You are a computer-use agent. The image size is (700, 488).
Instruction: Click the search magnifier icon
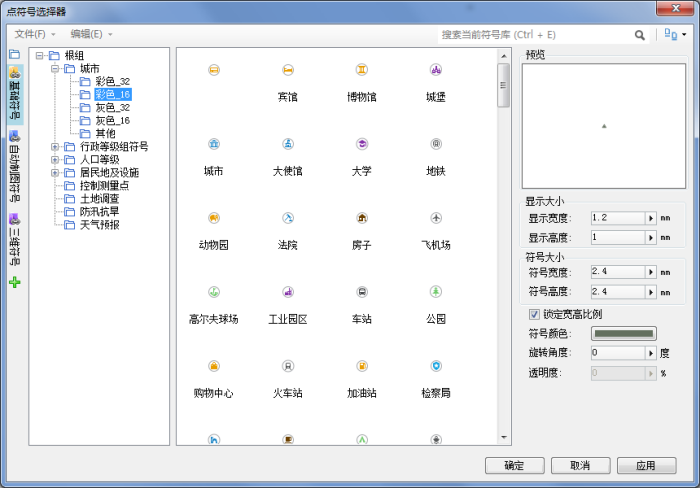tap(640, 34)
